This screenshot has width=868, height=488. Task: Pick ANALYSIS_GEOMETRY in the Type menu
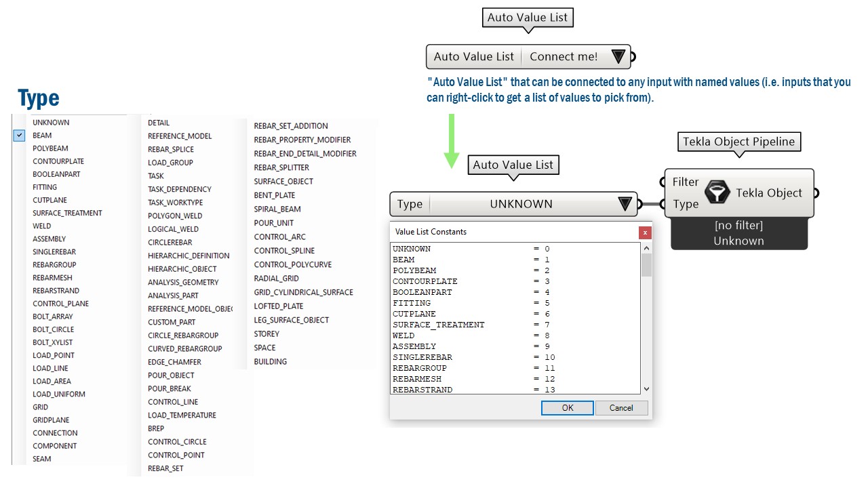click(183, 282)
